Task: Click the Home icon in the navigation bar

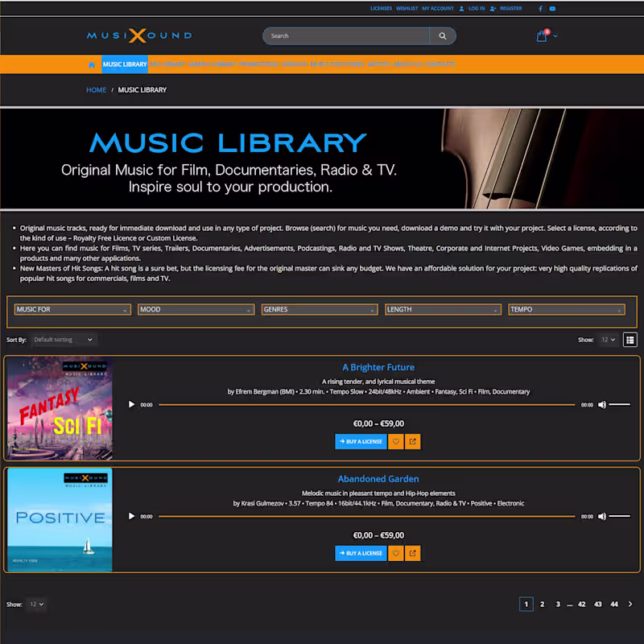Action: coord(91,64)
